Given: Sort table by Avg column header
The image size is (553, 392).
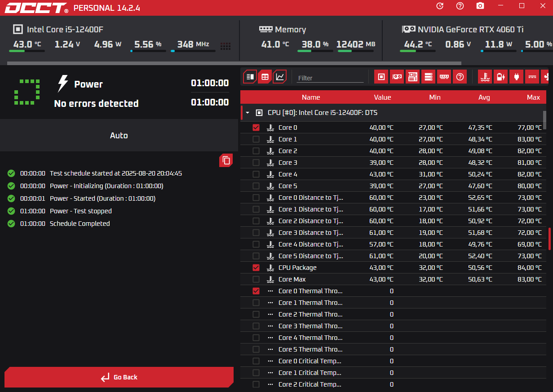Looking at the screenshot, I should (x=484, y=97).
